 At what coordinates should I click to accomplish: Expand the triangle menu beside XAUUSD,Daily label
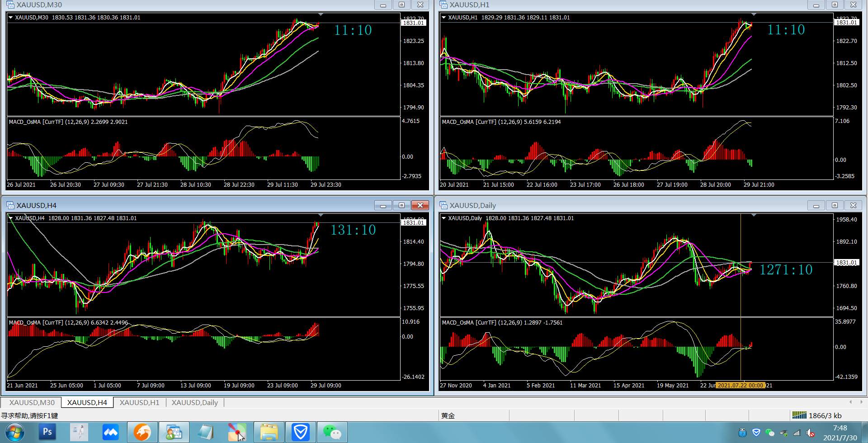[x=443, y=218]
